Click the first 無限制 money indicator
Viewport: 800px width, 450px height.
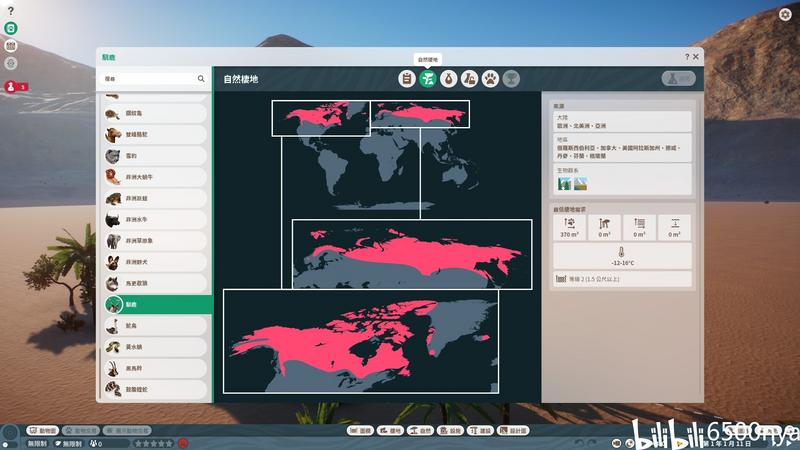click(38, 444)
